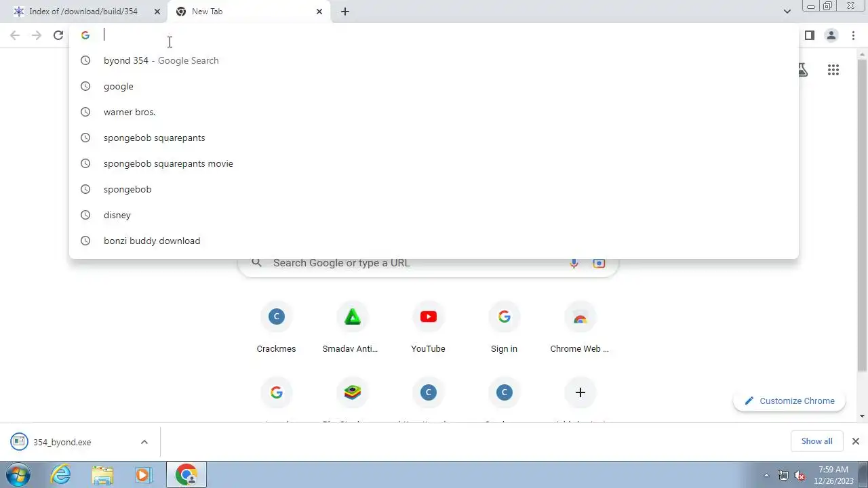868x488 pixels.
Task: Open the Windows Start menu
Action: [x=18, y=474]
